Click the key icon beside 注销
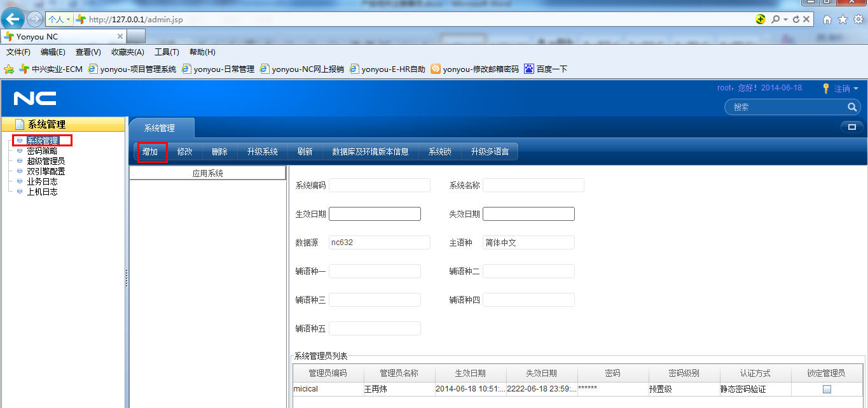Viewport: 868px width, 408px height. [x=826, y=88]
